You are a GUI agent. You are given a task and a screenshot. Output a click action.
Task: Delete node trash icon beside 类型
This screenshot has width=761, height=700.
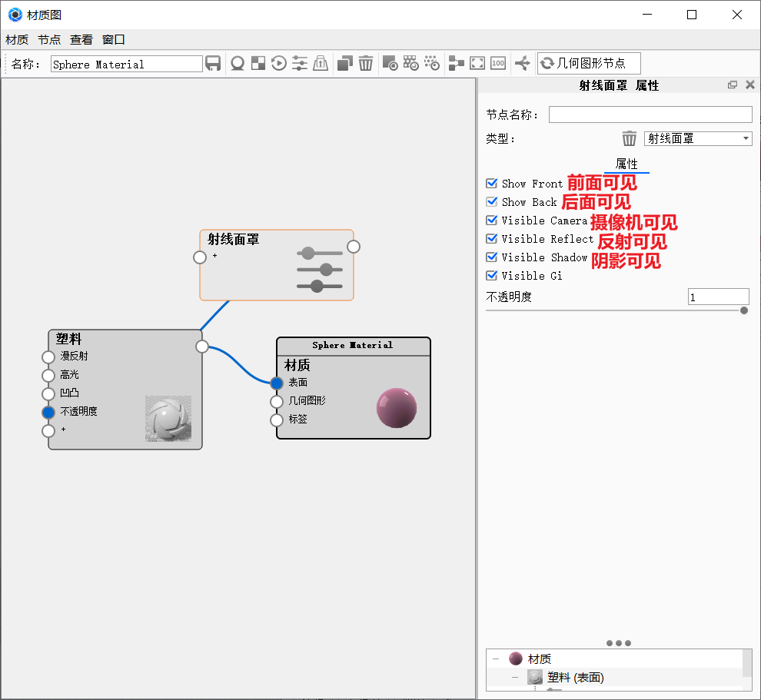[x=629, y=139]
